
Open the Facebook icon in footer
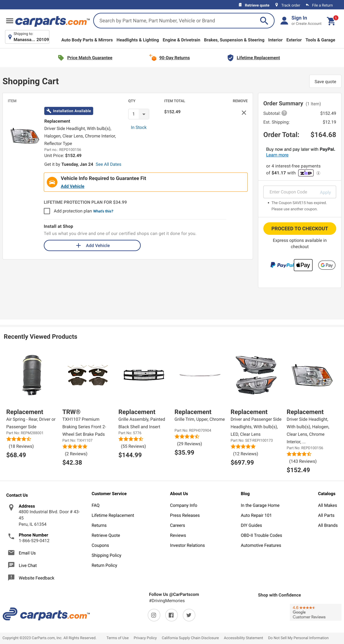(171, 615)
